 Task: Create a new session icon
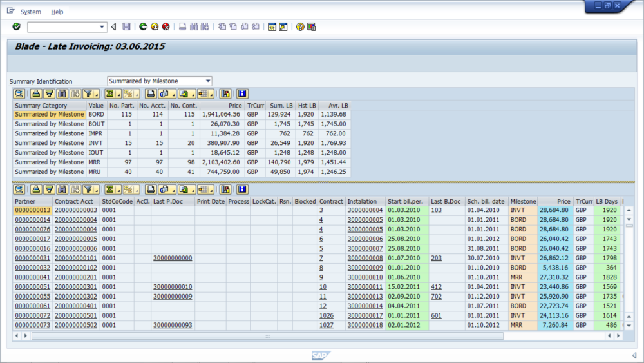pyautogui.click(x=272, y=26)
